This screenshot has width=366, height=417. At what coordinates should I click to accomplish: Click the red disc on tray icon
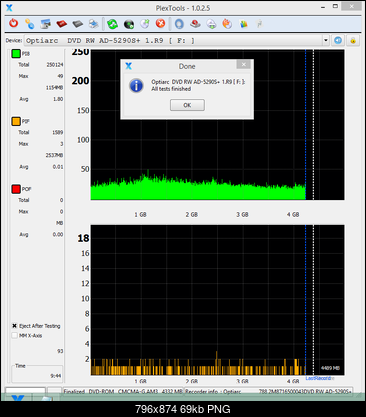pyautogui.click(x=195, y=24)
